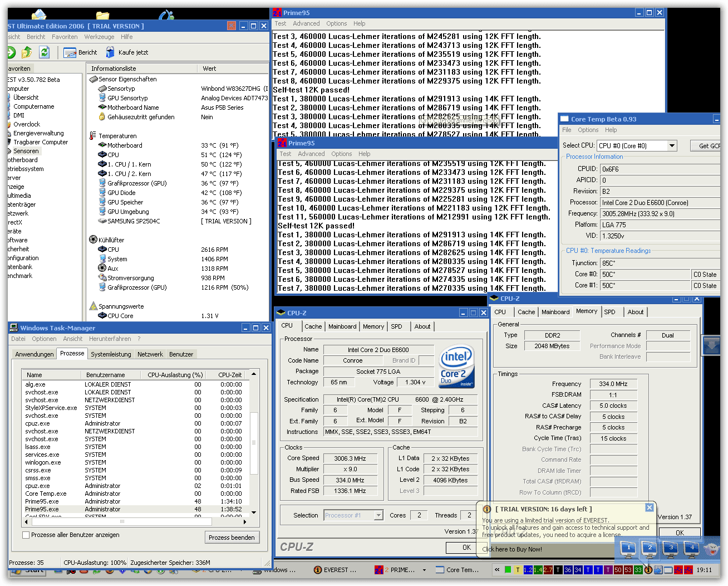The height and width of the screenshot is (586, 728).
Task: Click the Informationsliste column header in EVEREST
Action: click(x=142, y=69)
